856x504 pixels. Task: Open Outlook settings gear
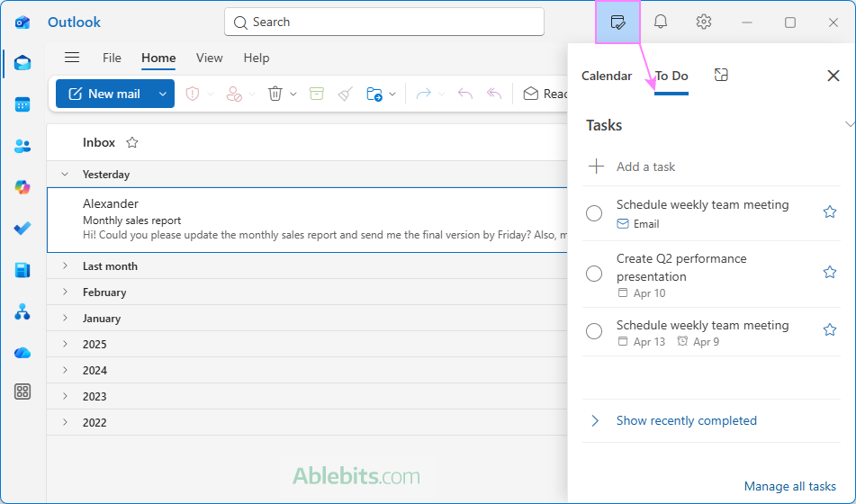coord(704,22)
